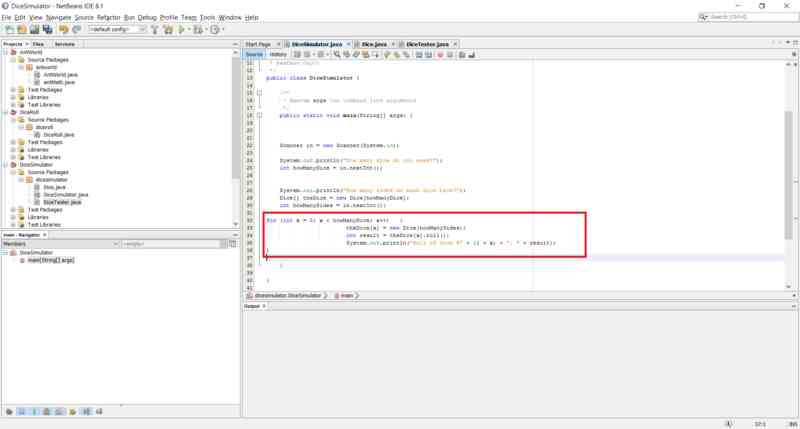The height and width of the screenshot is (429, 800).
Task: Click the Redo toolbar icon
Action: pos(77,30)
